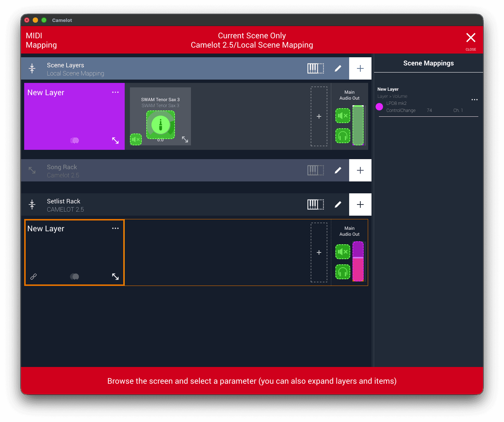The height and width of the screenshot is (422, 504).
Task: Click MIDI channel icon on purple New Layer
Action: 74,141
